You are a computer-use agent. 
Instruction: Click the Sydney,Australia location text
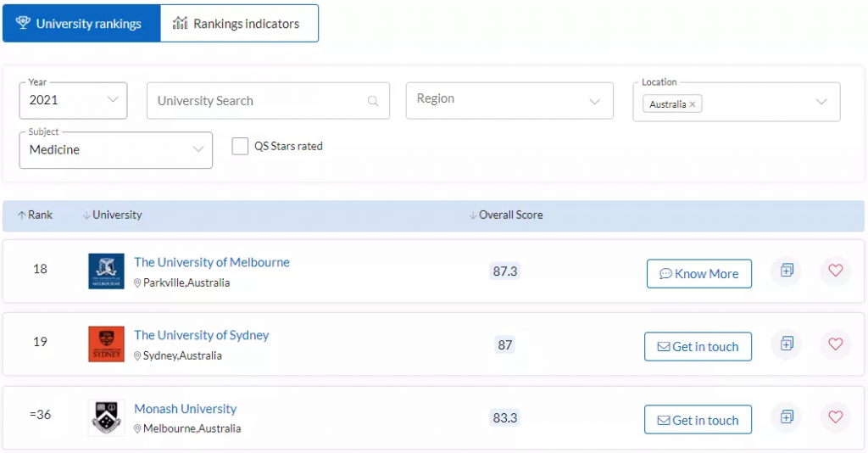[x=183, y=355]
